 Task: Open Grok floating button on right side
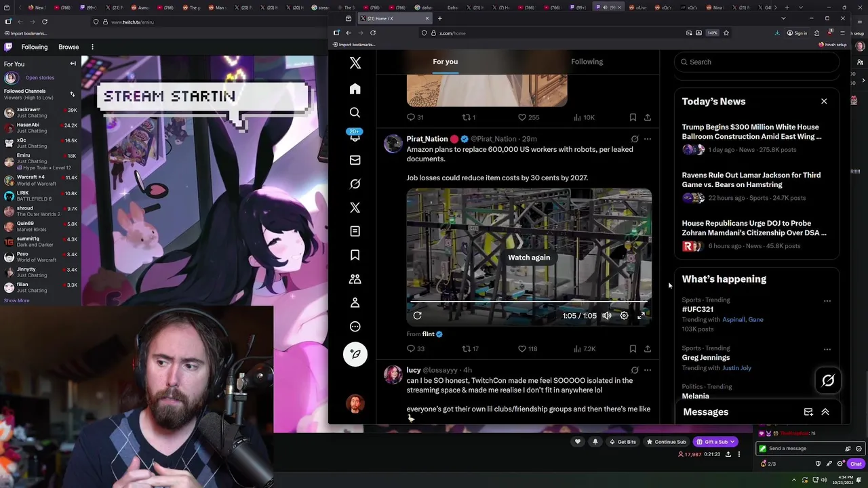(x=828, y=381)
